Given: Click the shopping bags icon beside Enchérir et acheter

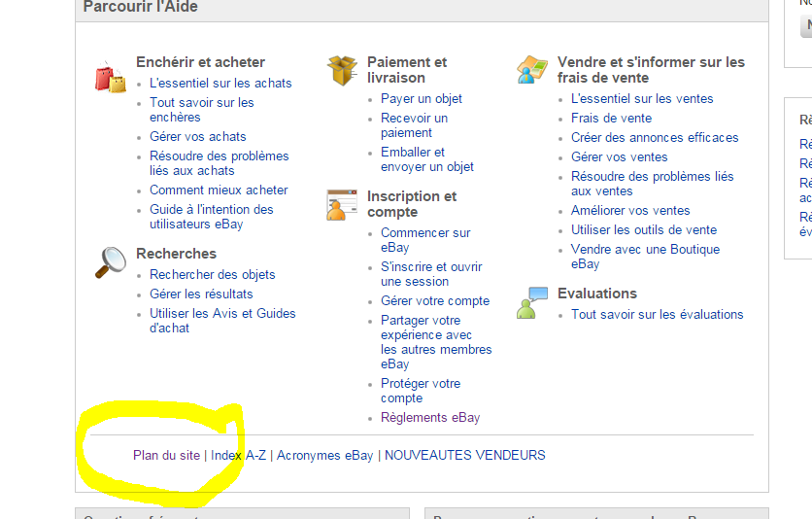Looking at the screenshot, I should [110, 76].
